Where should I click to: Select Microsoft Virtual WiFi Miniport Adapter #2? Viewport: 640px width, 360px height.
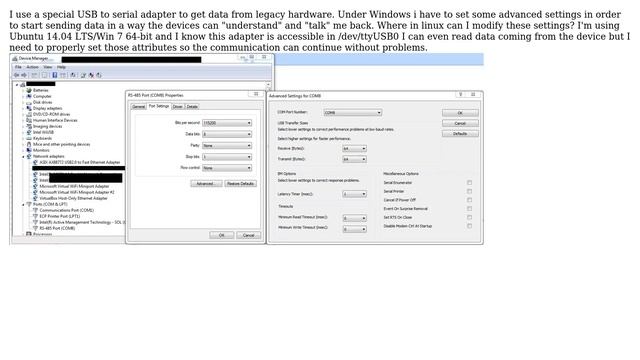[77, 192]
